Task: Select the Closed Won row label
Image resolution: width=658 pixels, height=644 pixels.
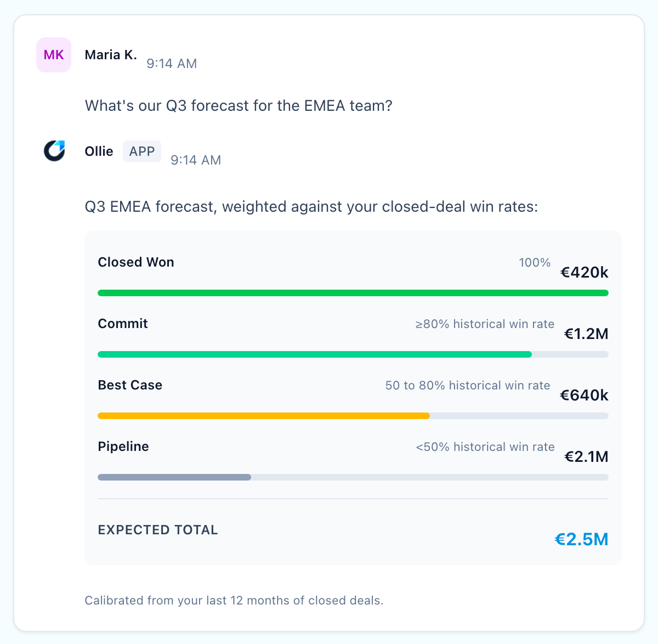Action: tap(136, 262)
